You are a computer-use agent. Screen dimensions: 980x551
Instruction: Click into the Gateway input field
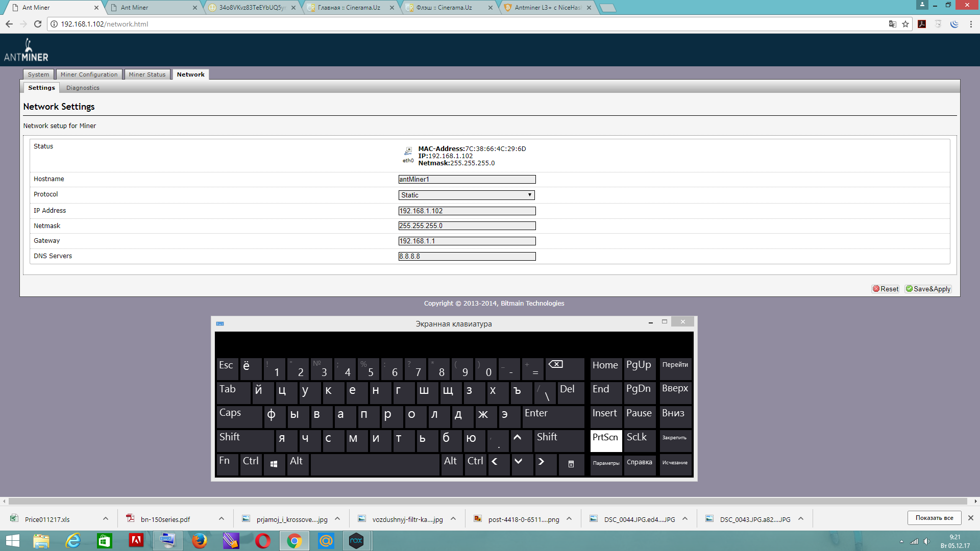tap(467, 241)
